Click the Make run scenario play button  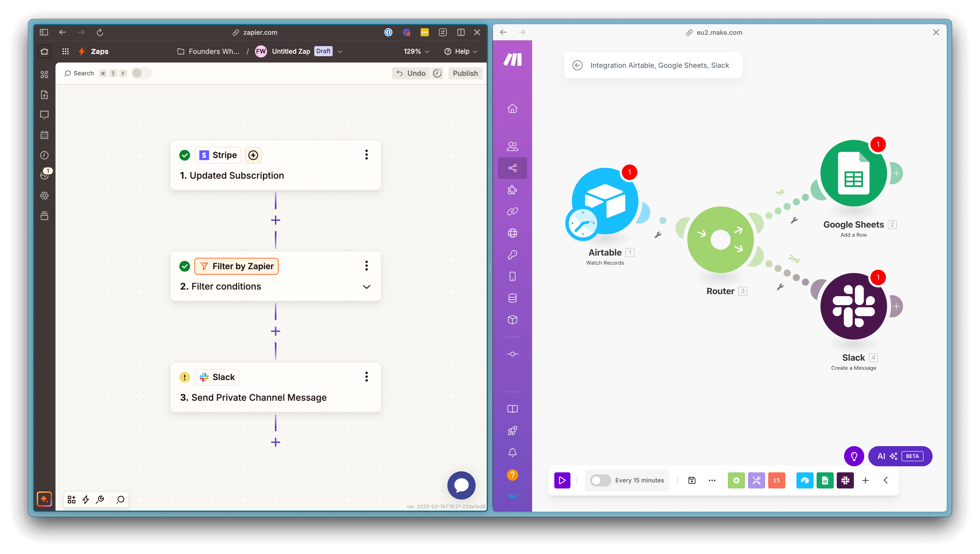point(562,480)
